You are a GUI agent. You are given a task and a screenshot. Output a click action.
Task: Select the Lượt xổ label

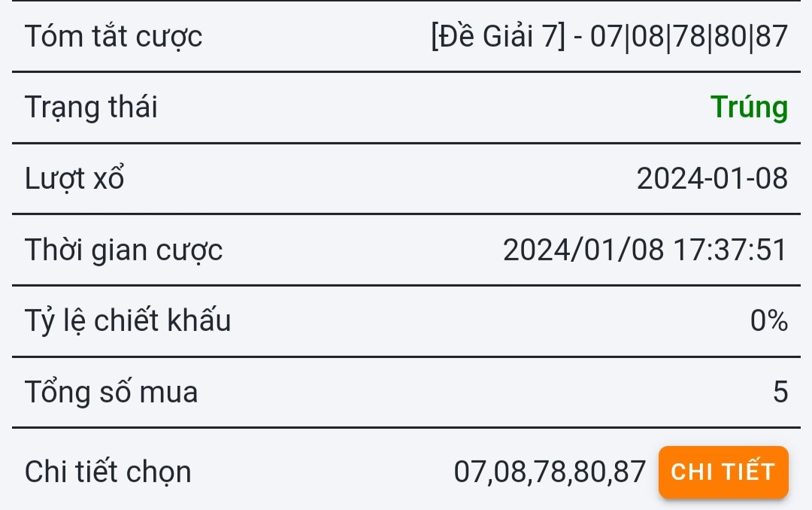(74, 178)
